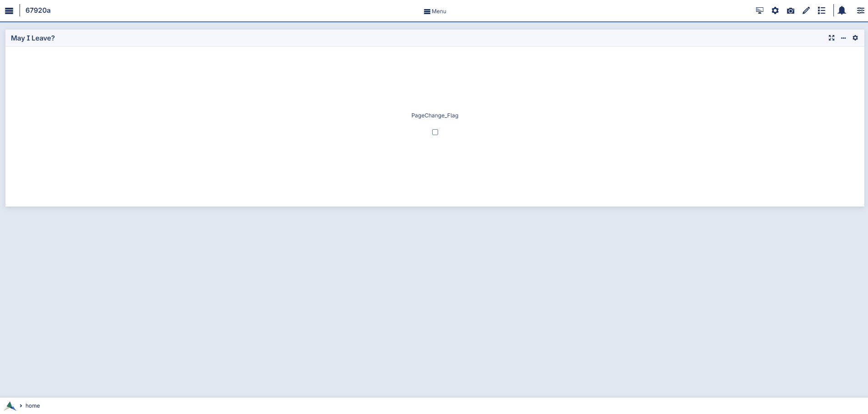Toggle the PageChange_Flag checkbox

[x=435, y=132]
